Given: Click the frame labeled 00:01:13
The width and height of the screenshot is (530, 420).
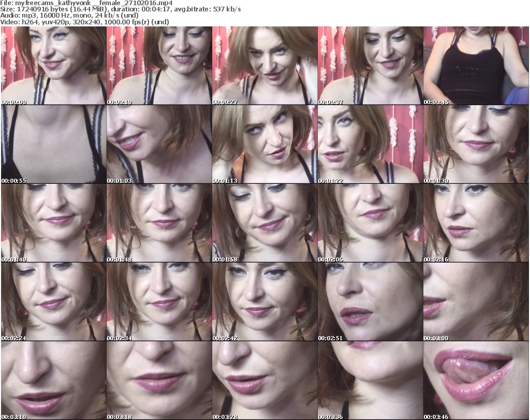Looking at the screenshot, I should (264, 144).
